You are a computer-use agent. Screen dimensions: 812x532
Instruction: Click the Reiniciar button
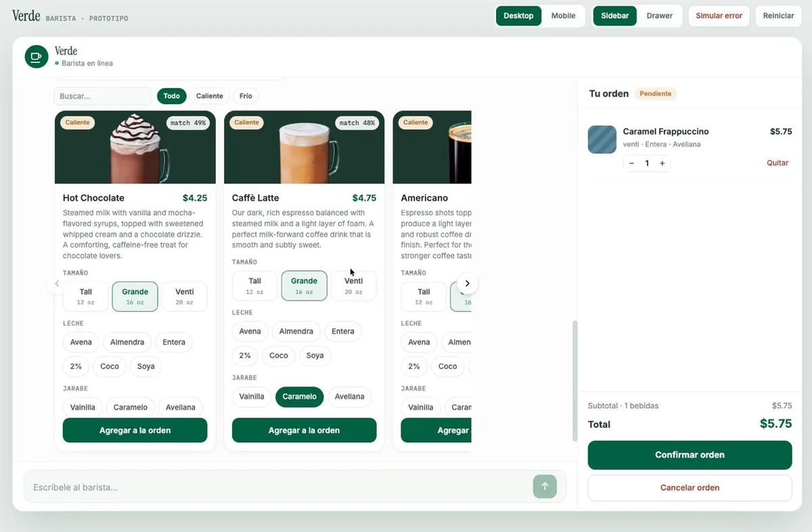[x=778, y=16]
